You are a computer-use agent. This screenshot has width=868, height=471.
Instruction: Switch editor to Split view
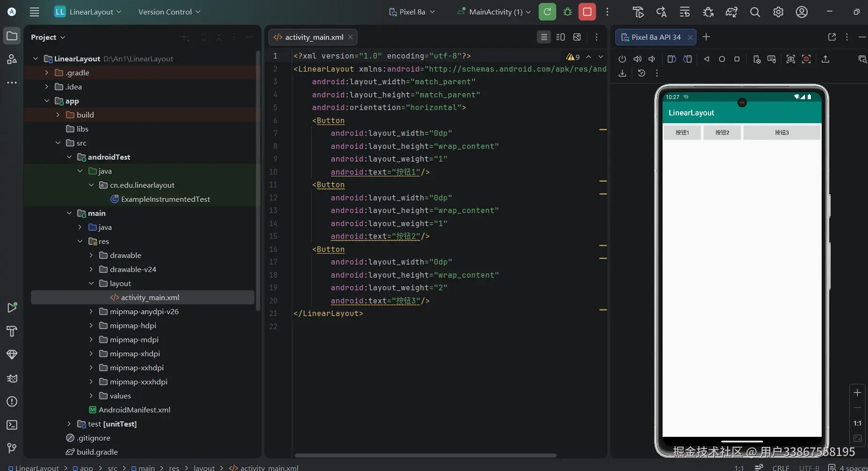561,37
